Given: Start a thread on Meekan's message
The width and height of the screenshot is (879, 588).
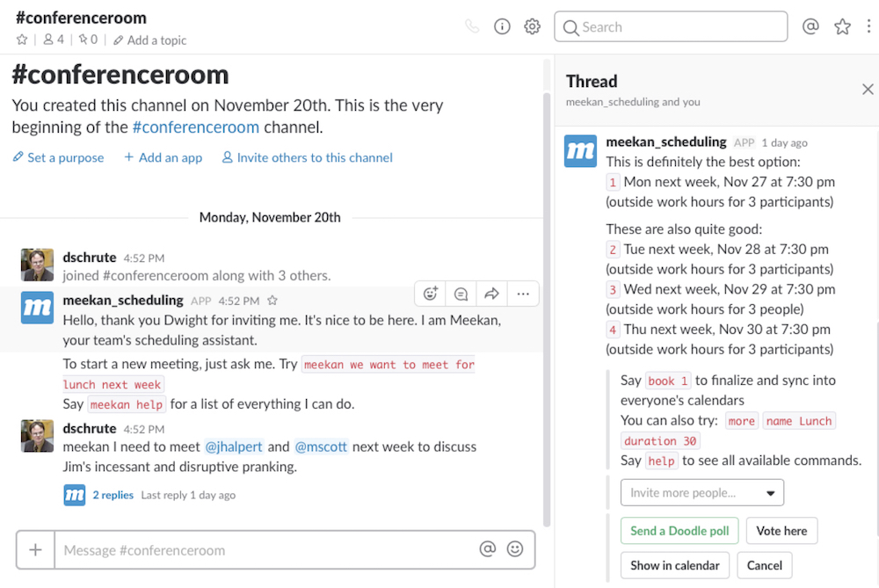Looking at the screenshot, I should click(x=461, y=294).
